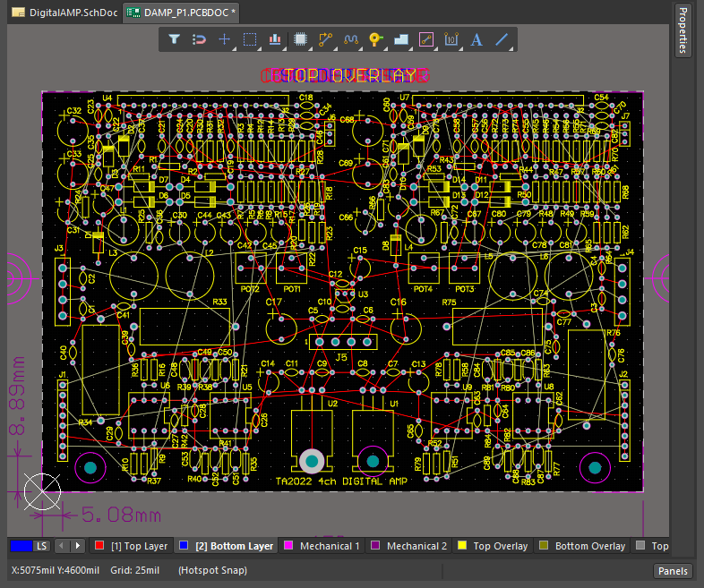The width and height of the screenshot is (704, 588).
Task: Click the magenta Mechanical 1 color swatch
Action: pos(288,545)
